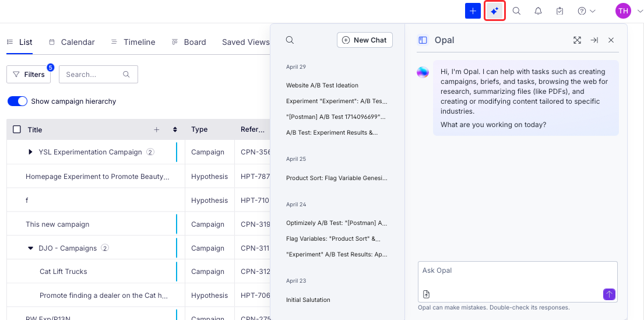Expand Opal panel to full screen

(x=577, y=40)
